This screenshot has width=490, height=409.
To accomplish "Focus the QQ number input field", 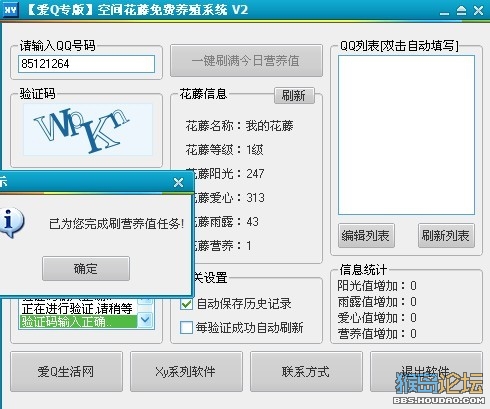I will click(x=86, y=64).
